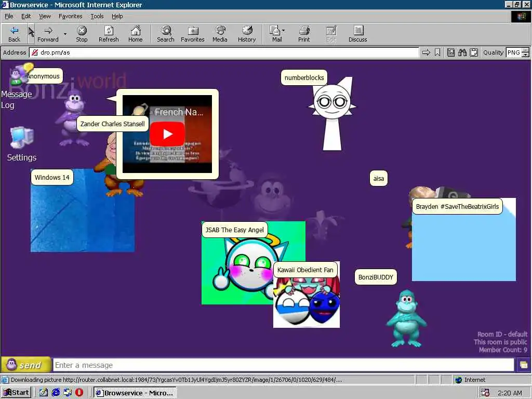
Task: Click the yellow icon right of message field
Action: coord(524,365)
